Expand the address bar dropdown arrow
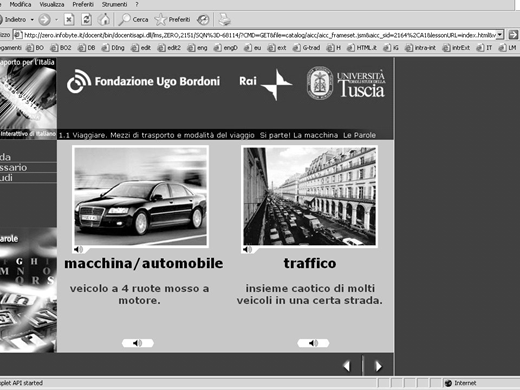 pos(499,35)
